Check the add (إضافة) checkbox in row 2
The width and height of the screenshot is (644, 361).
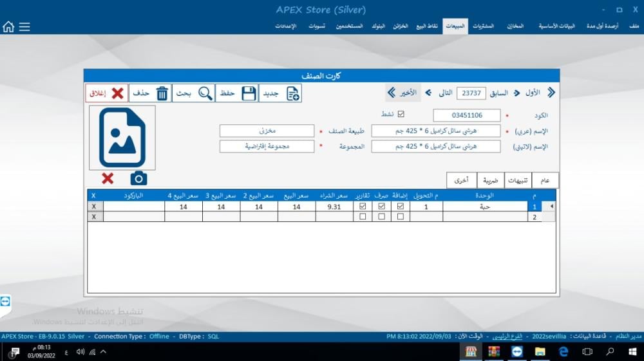401,218
